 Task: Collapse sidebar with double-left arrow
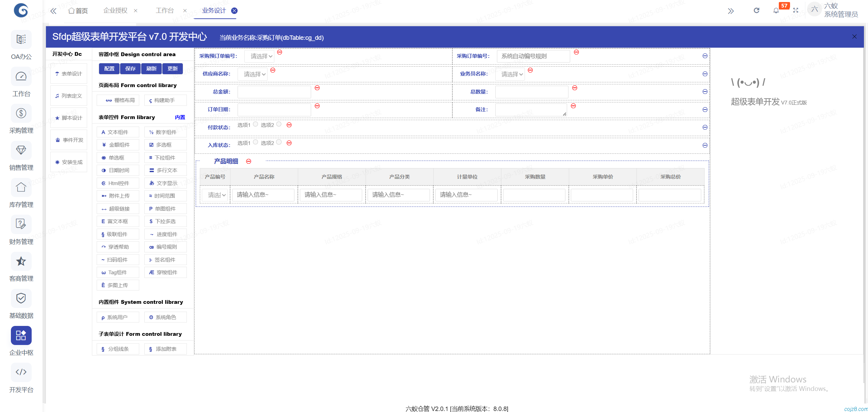click(x=53, y=11)
